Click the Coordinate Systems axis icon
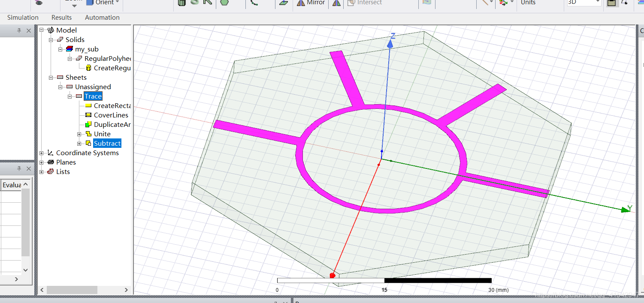Screen dimensions: 644x303 pos(51,153)
